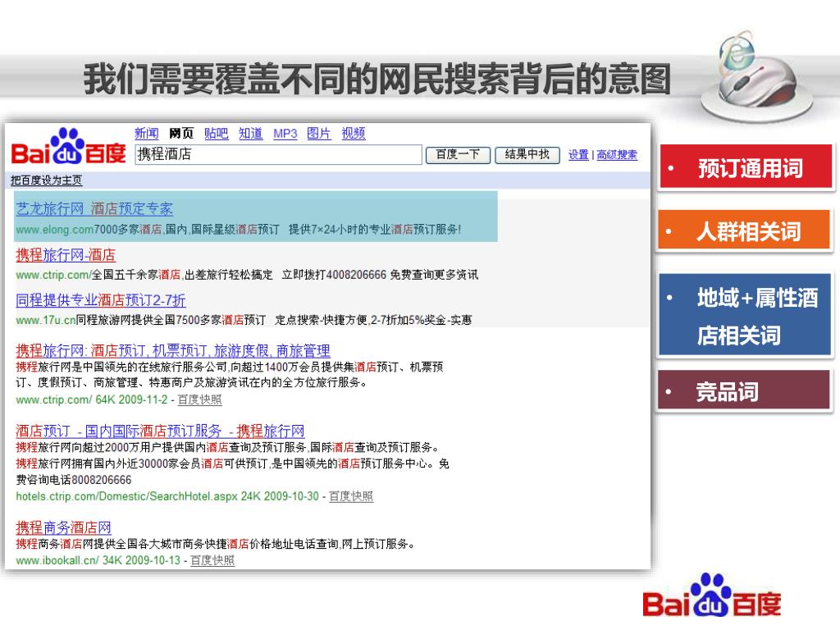The image size is (840, 630).
Task: Click the www.ctrip.com/全国五千余家酒店 description line
Action: coord(247,276)
